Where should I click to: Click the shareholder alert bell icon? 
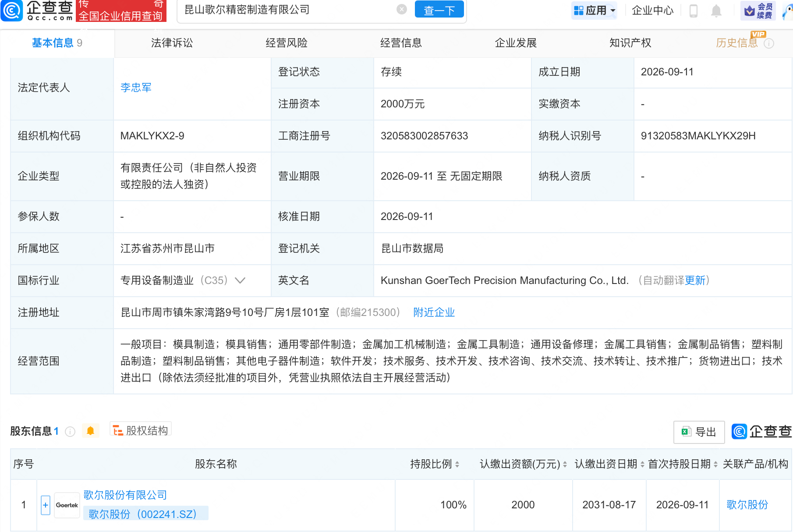pyautogui.click(x=91, y=431)
